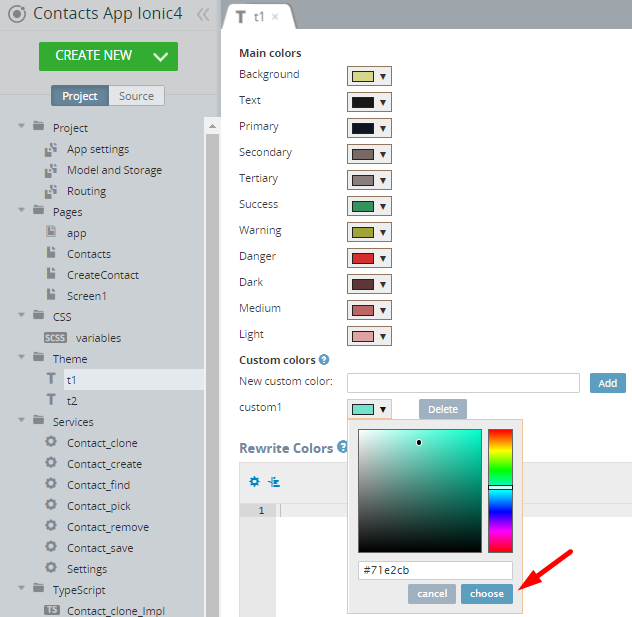This screenshot has width=632, height=617.
Task: Open the Custom colors help icon
Action: pyautogui.click(x=324, y=359)
